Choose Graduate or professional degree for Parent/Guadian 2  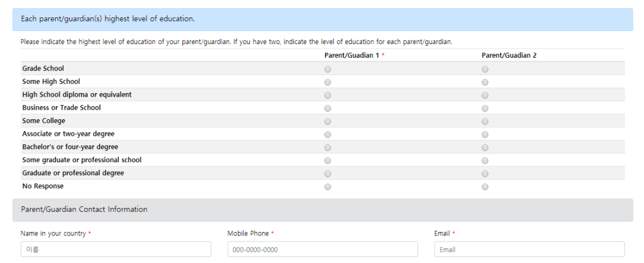(485, 174)
